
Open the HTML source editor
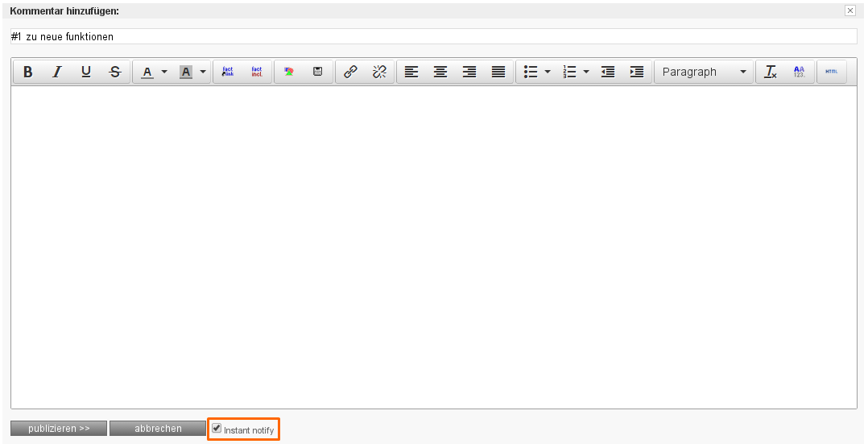(832, 72)
